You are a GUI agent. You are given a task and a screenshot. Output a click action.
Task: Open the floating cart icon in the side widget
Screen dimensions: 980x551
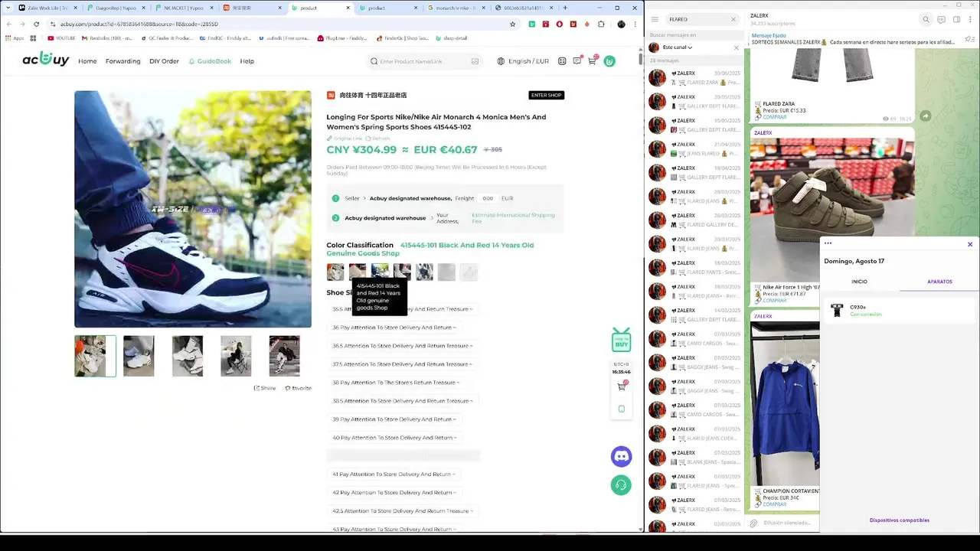[x=622, y=386]
